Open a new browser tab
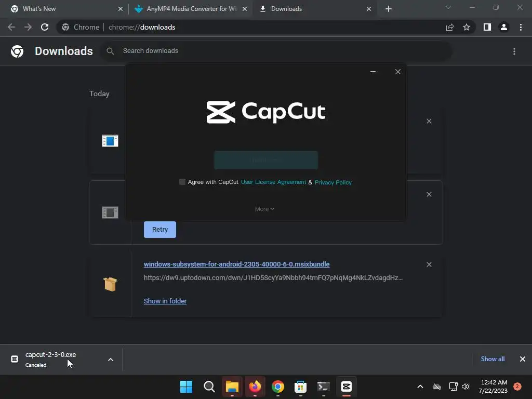The width and height of the screenshot is (532, 399). click(x=389, y=9)
